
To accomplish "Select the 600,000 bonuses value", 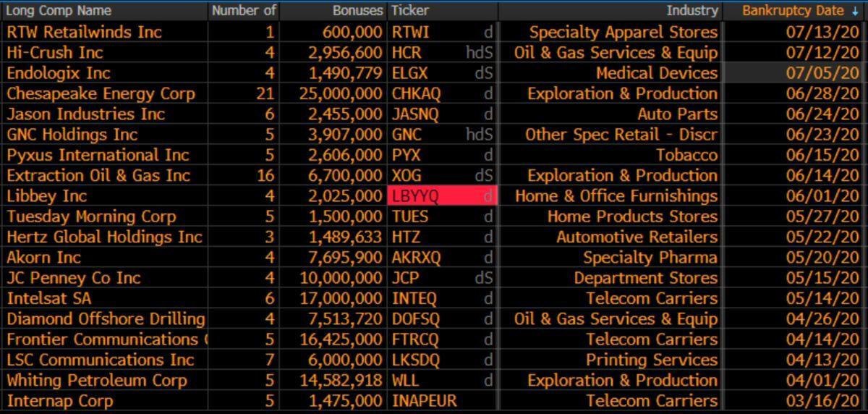I will (x=353, y=32).
